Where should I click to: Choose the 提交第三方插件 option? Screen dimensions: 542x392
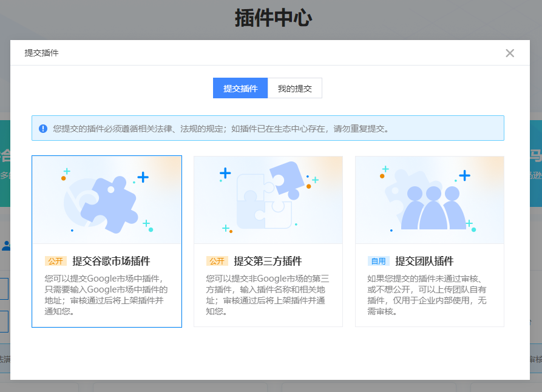pyautogui.click(x=268, y=262)
